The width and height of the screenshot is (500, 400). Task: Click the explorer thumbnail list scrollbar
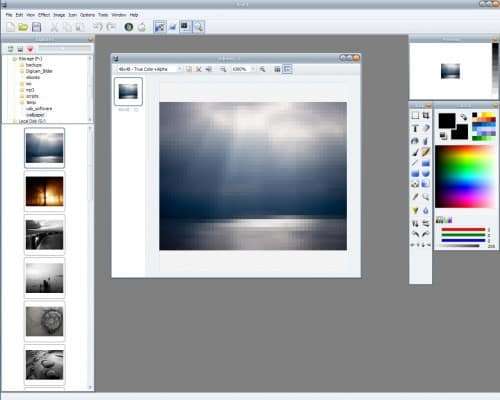click(90, 257)
